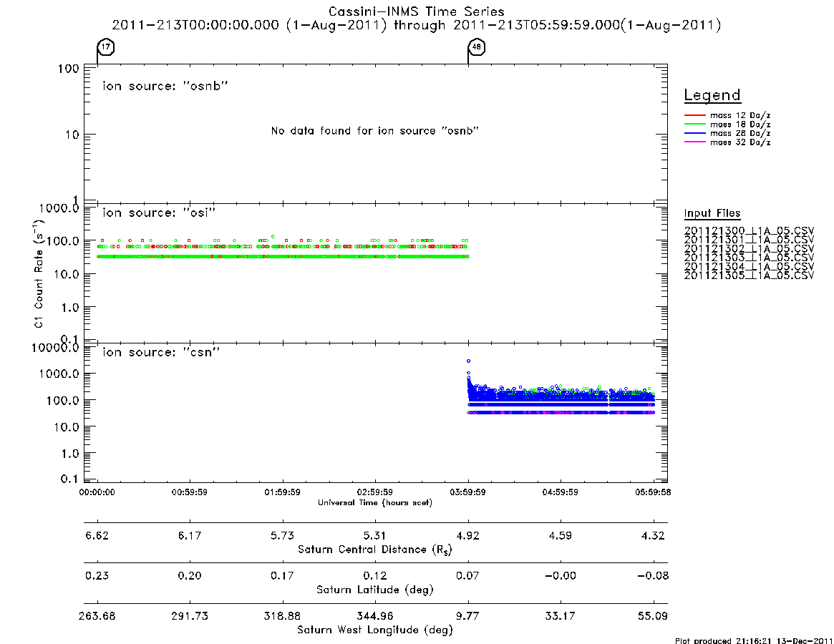The width and height of the screenshot is (834, 644).
Task: Select the magenta mass 32 Da/z legend line
Action: (x=694, y=142)
